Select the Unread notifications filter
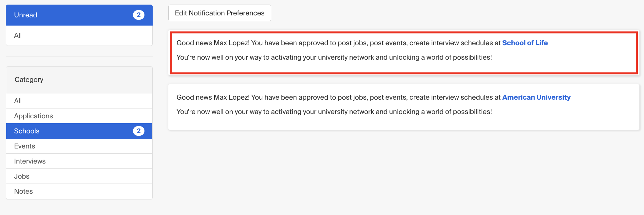The width and height of the screenshot is (644, 215). 79,15
